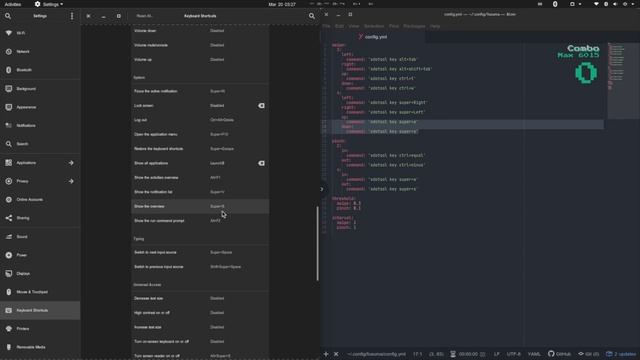Expand the Privacy settings entry arrow
Image resolution: width=640 pixels, height=360 pixels.
point(71,181)
